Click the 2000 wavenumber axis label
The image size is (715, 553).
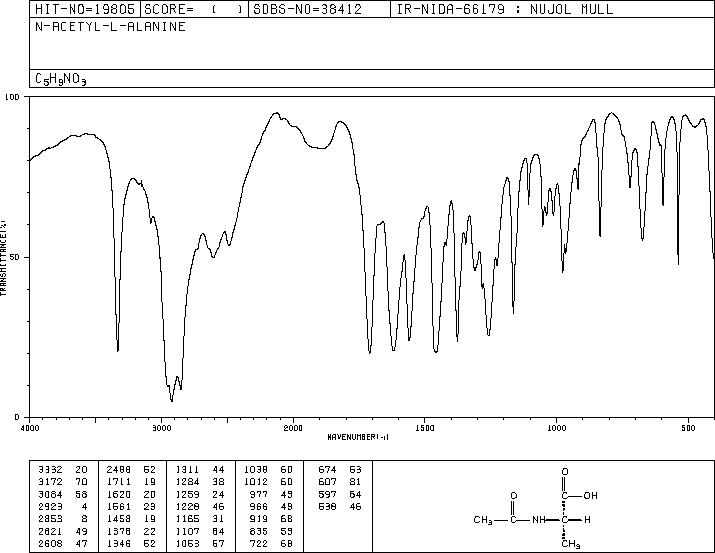(x=293, y=428)
